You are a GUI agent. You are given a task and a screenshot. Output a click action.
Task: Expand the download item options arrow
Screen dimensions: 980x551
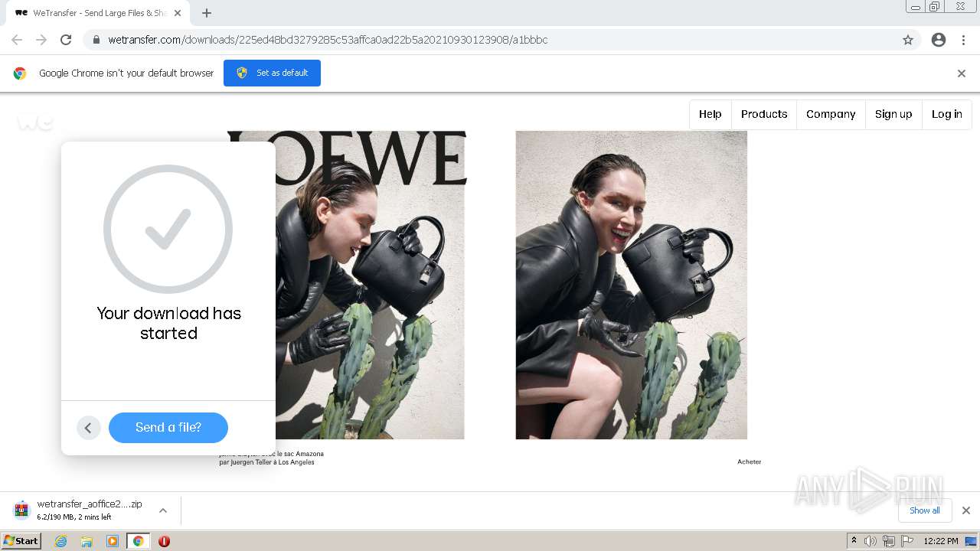pyautogui.click(x=163, y=510)
